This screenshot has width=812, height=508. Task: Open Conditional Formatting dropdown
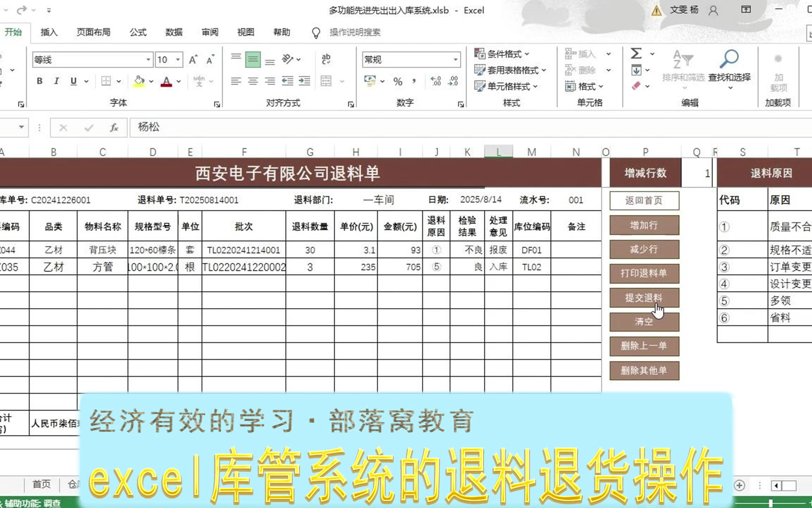[x=502, y=54]
